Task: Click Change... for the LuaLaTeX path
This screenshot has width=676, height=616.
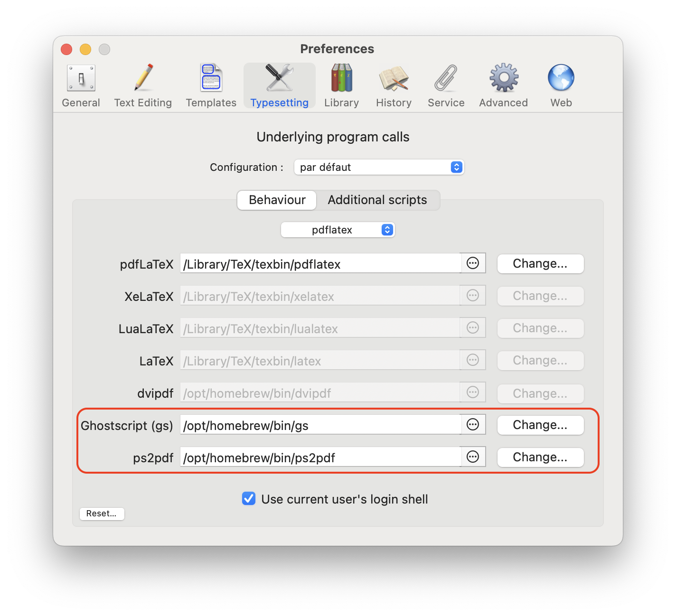Action: coord(540,328)
